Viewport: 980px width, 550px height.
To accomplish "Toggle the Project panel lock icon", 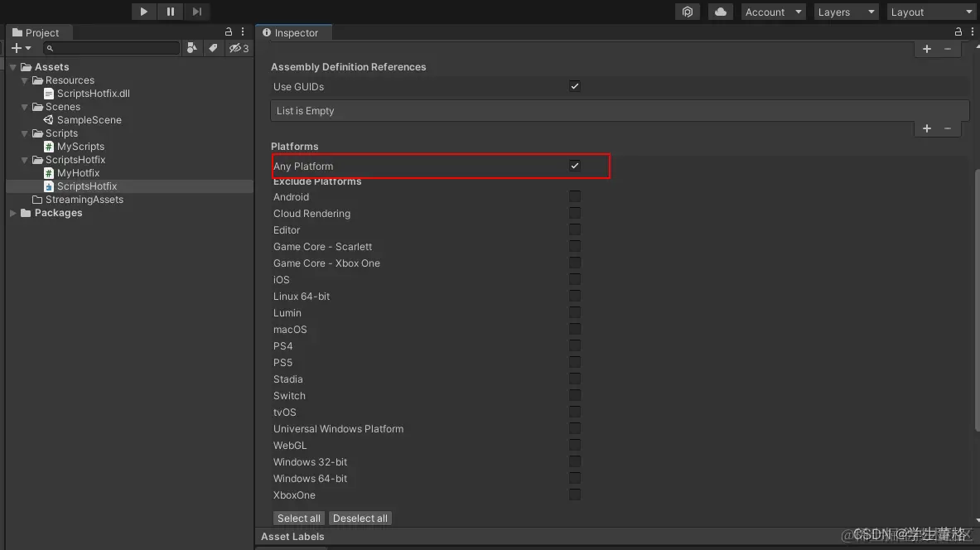I will click(x=229, y=31).
